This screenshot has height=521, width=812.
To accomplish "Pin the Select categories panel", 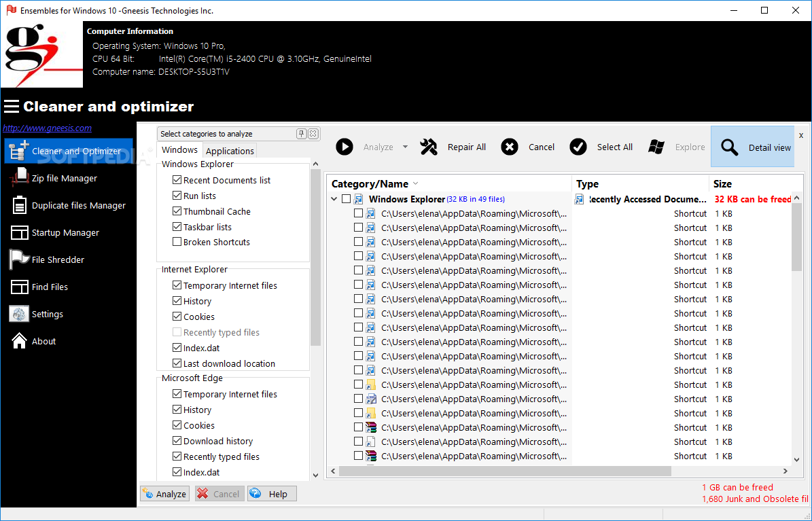I will 302,134.
